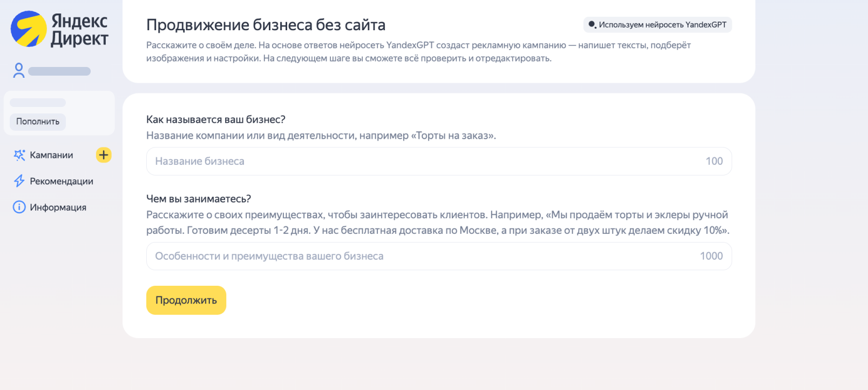The width and height of the screenshot is (868, 390).
Task: Select the Информация info icon
Action: [19, 207]
